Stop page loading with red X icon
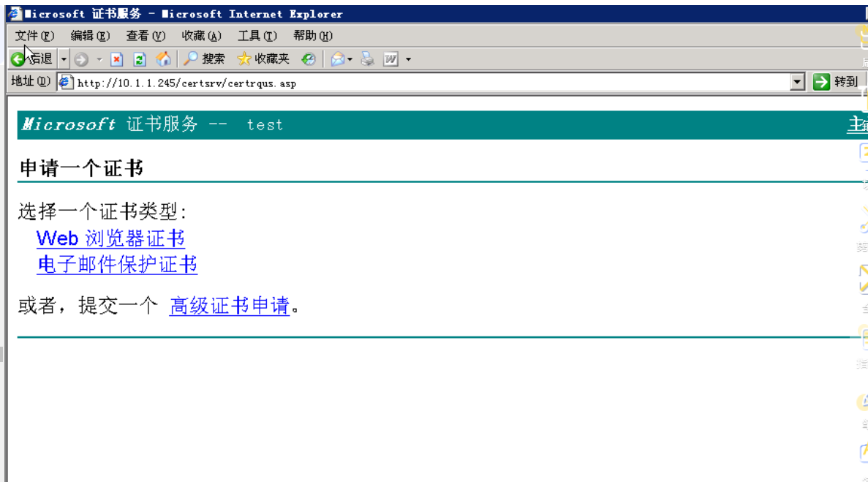 click(116, 59)
